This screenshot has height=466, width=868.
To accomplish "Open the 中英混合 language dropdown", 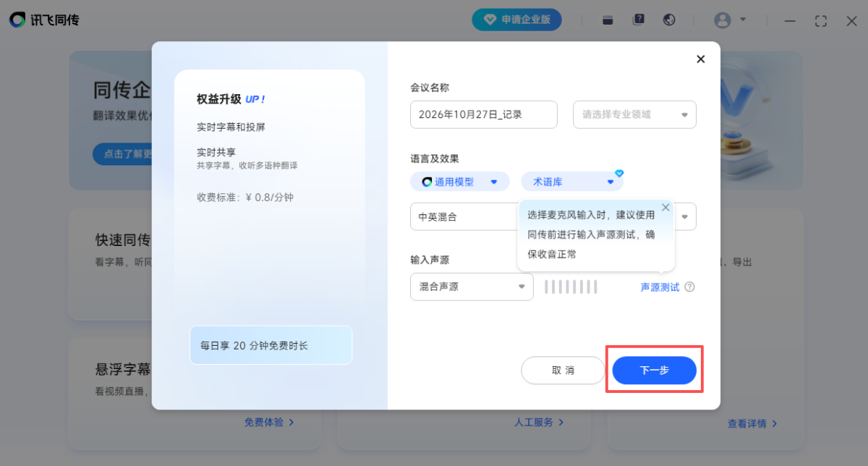I will point(464,216).
